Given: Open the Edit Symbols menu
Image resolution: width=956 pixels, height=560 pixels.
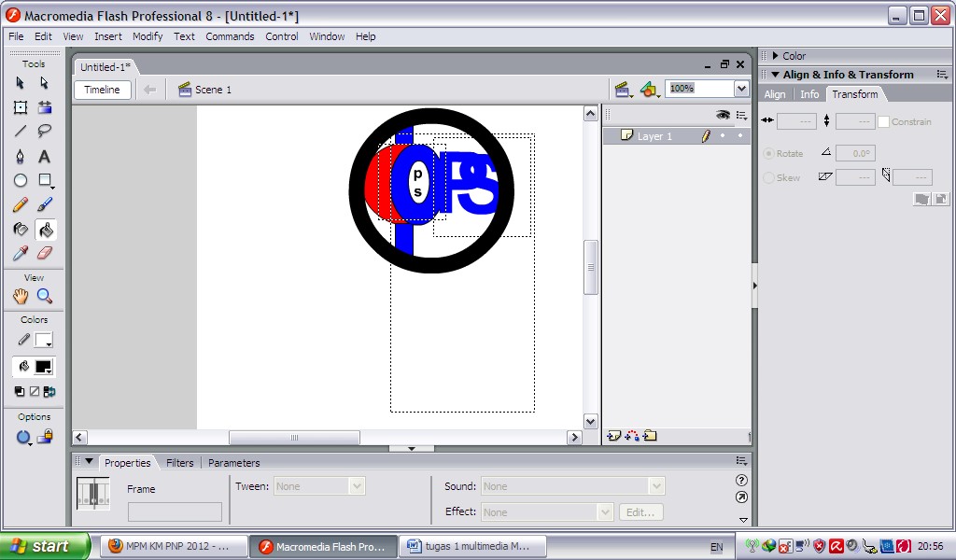Looking at the screenshot, I should (650, 91).
